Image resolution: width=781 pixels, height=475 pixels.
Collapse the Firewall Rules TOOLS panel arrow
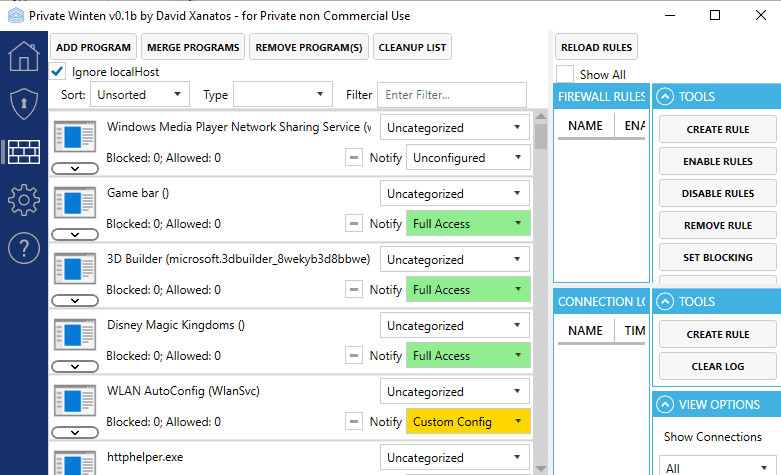click(665, 96)
